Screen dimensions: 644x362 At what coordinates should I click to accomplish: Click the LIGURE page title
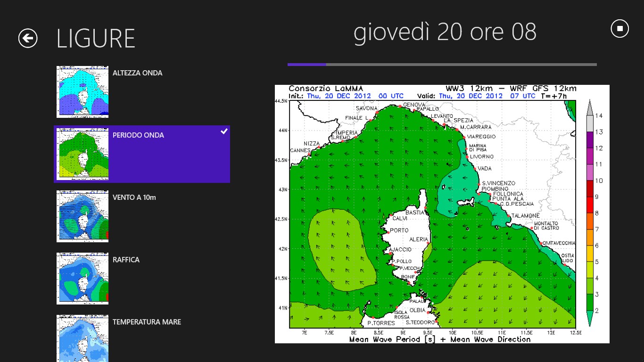tap(96, 39)
